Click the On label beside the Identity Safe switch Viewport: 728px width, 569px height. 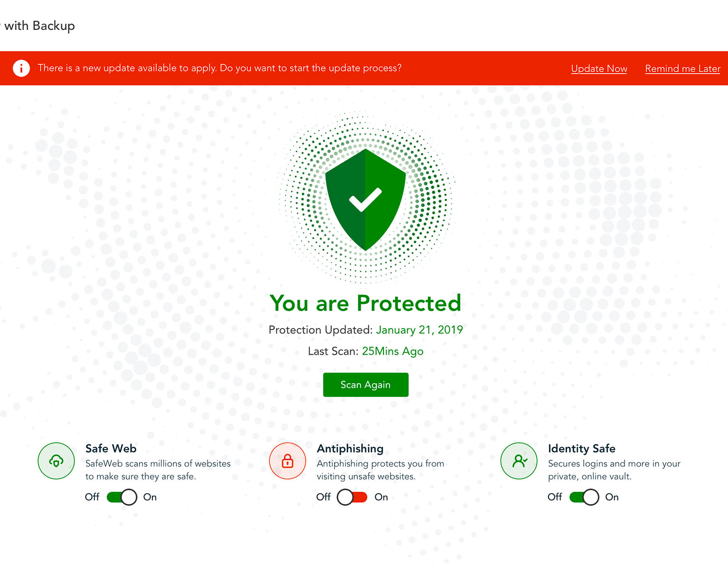pos(612,497)
